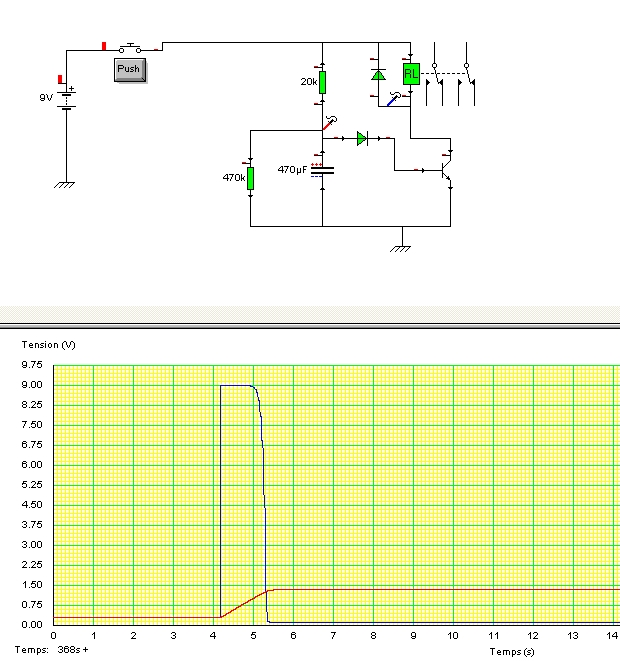Click the red voltage probe on capacitor node

(x=330, y=123)
